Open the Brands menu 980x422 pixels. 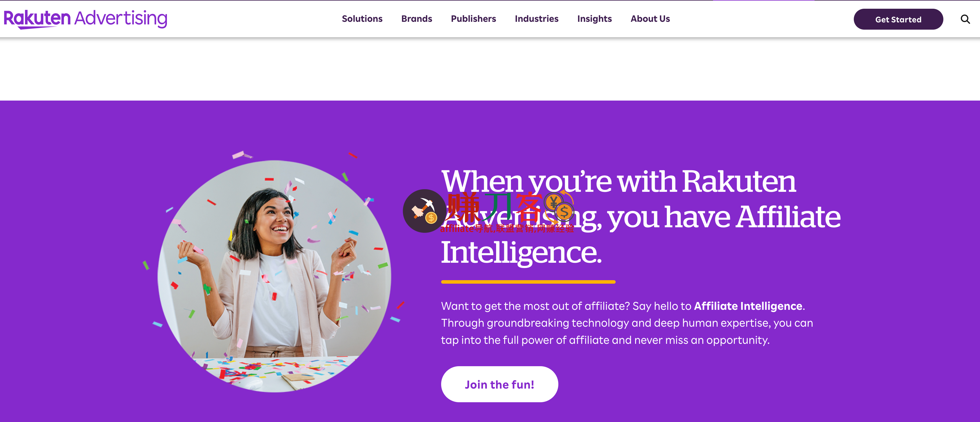pyautogui.click(x=417, y=19)
